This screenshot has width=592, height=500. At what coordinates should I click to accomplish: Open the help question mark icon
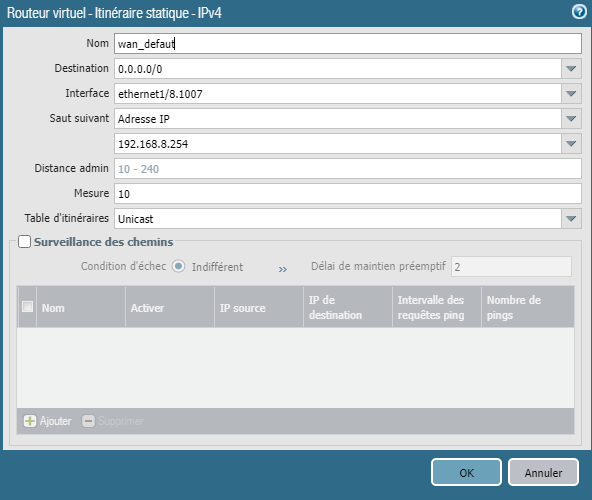click(579, 12)
